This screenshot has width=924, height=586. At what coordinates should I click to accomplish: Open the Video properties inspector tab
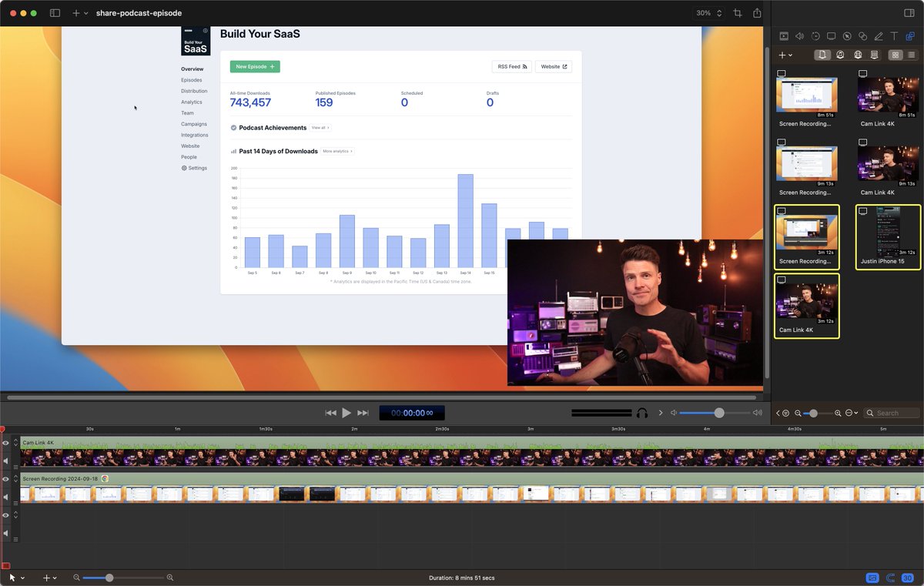tap(784, 36)
